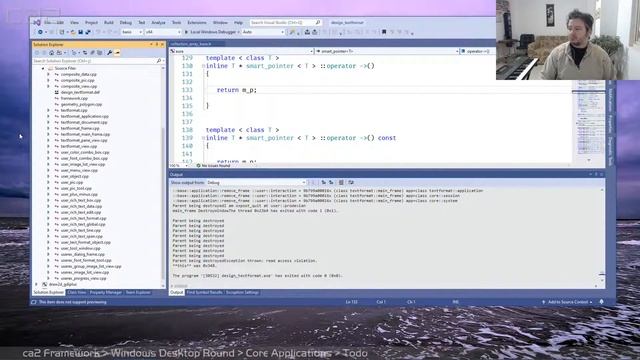Collapse code block at line 130
This screenshot has height=360, width=640.
(203, 66)
